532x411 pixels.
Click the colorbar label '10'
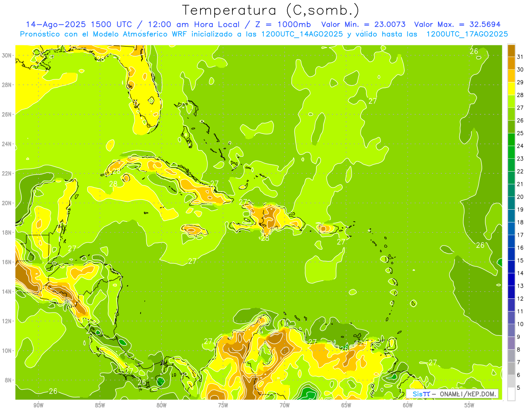click(x=520, y=324)
